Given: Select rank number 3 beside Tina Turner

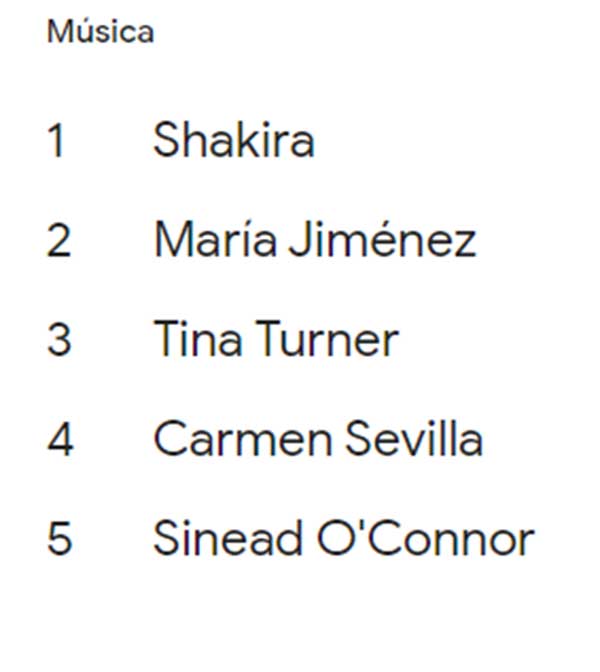Looking at the screenshot, I should pos(59,341).
